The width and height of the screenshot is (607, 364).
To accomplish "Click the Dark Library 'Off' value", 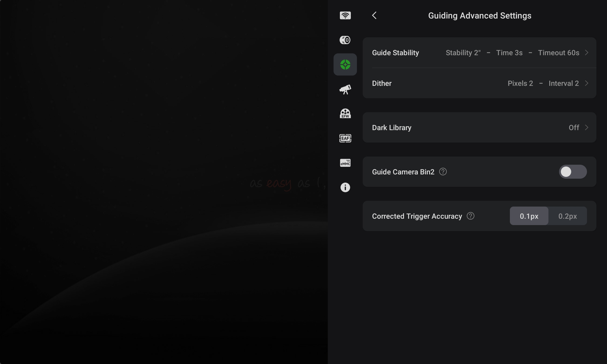I will coord(574,128).
